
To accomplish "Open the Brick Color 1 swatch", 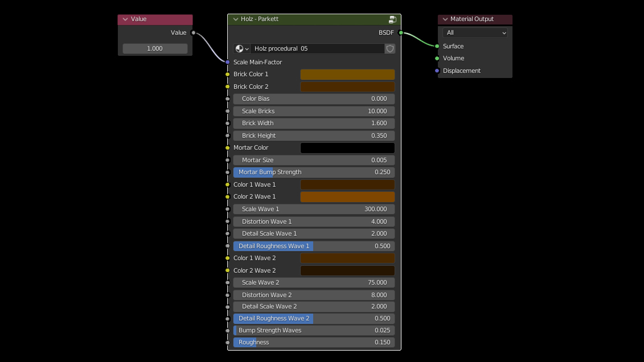I will tap(347, 75).
